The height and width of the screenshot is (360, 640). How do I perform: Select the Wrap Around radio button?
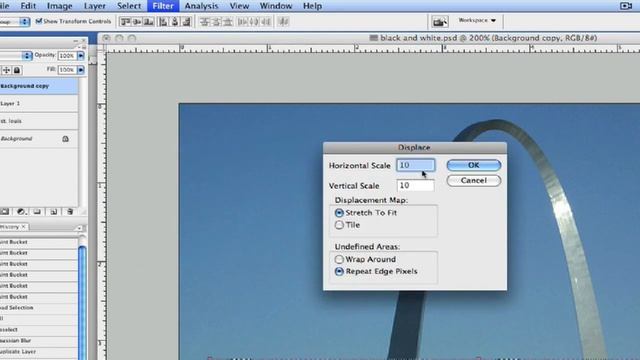[x=339, y=259]
